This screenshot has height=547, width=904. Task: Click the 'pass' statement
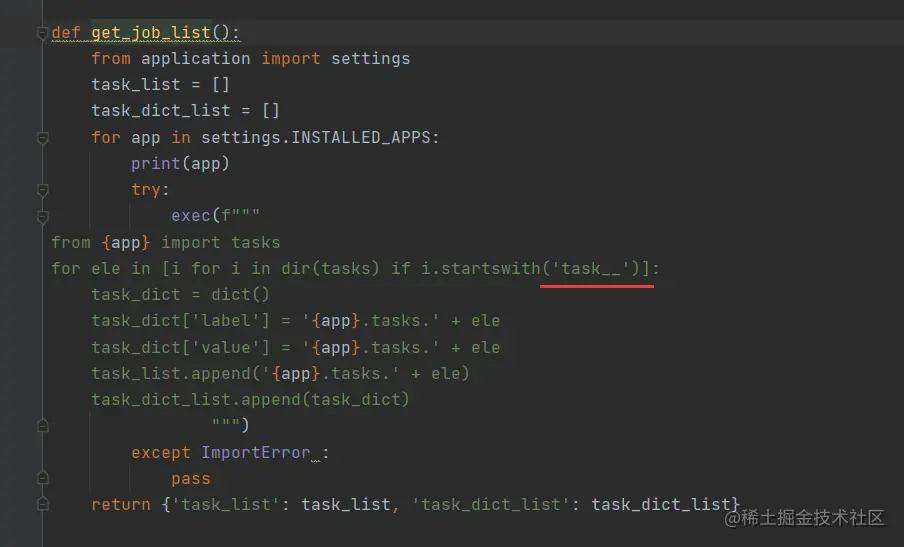pos(191,478)
